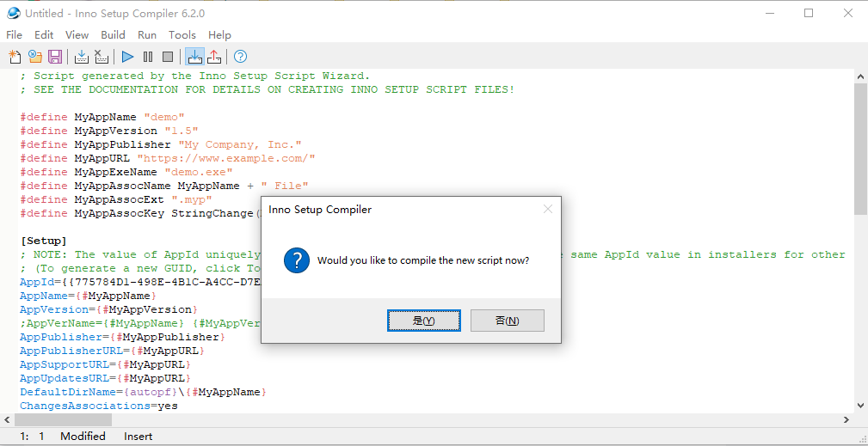Open the Help menu
This screenshot has height=446, width=868.
coord(219,35)
